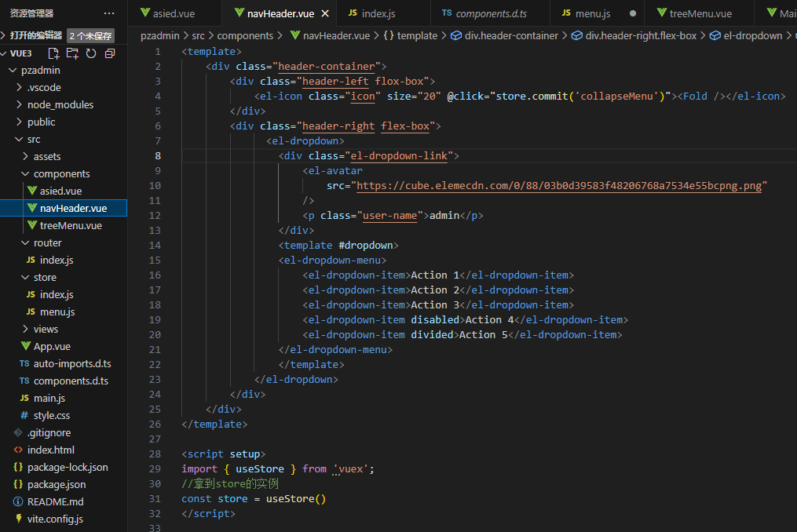Open the explorer more actions ellipsis menu

tap(109, 13)
